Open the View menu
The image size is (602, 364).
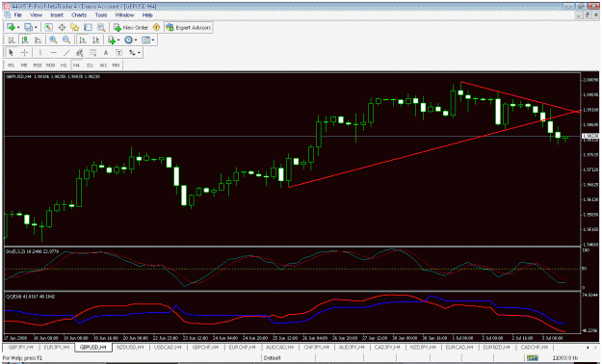coord(36,15)
